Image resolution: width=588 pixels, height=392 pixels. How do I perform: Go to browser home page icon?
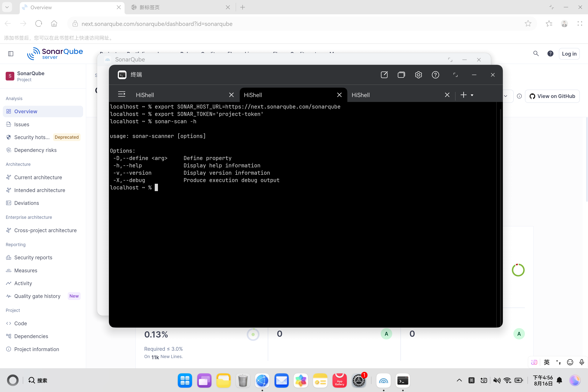click(x=54, y=24)
